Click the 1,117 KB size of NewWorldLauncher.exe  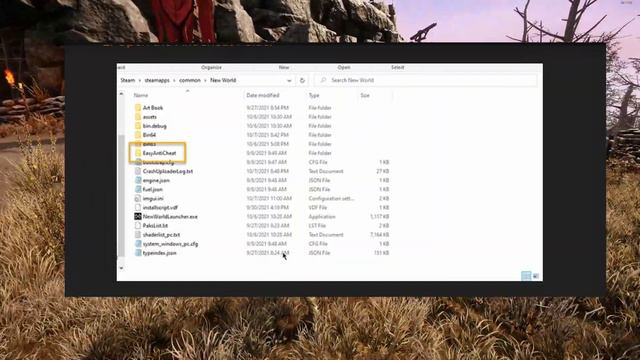(380, 216)
